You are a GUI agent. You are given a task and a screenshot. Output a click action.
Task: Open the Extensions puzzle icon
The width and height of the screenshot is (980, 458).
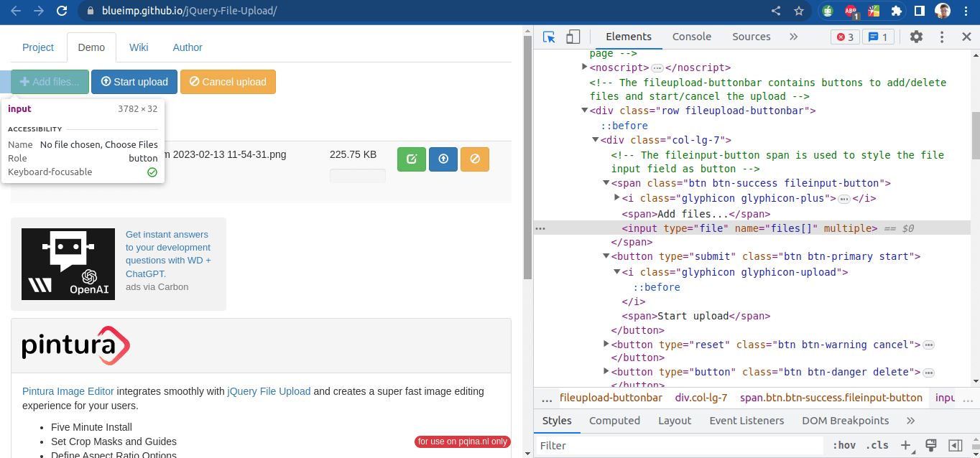tap(896, 11)
